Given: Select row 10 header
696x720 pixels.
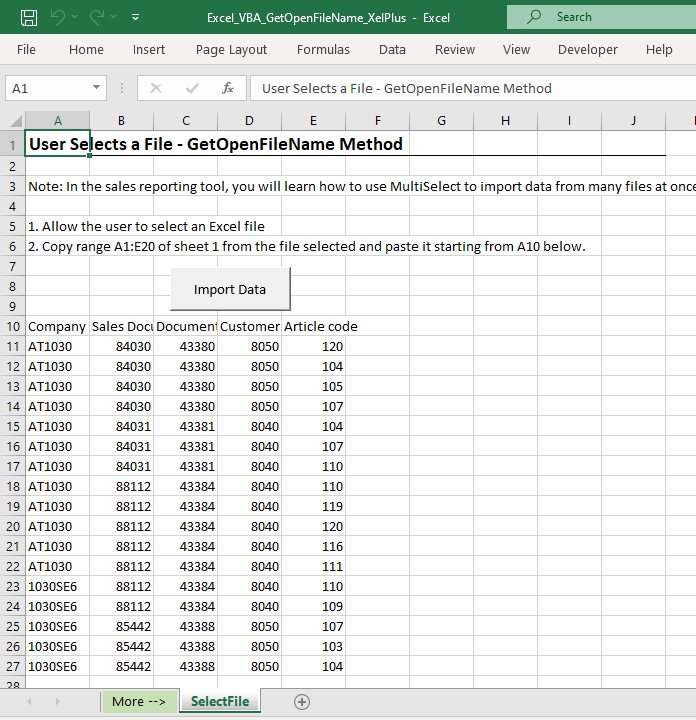Looking at the screenshot, I should coord(13,326).
